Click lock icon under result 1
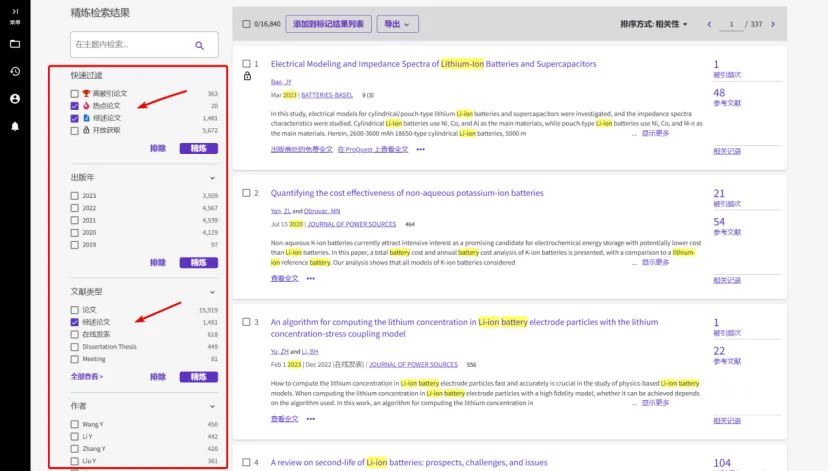829x471 pixels. pos(247,77)
